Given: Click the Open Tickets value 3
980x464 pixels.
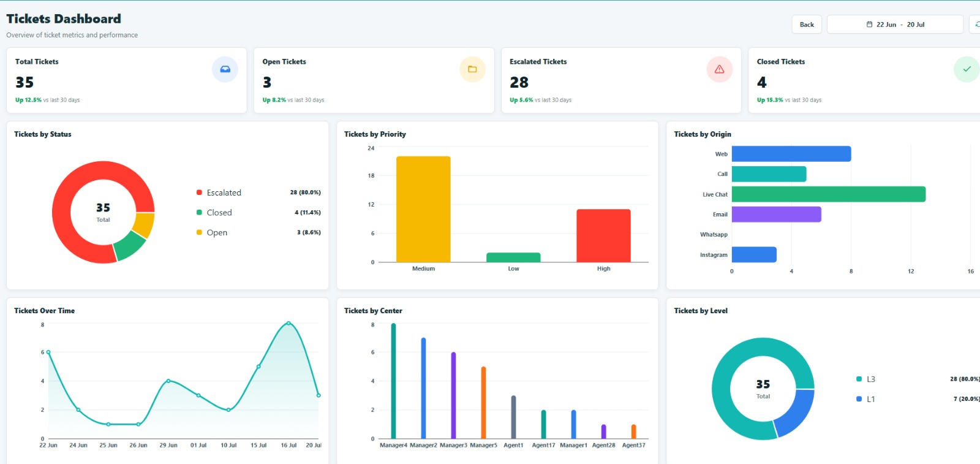Looking at the screenshot, I should coord(267,82).
